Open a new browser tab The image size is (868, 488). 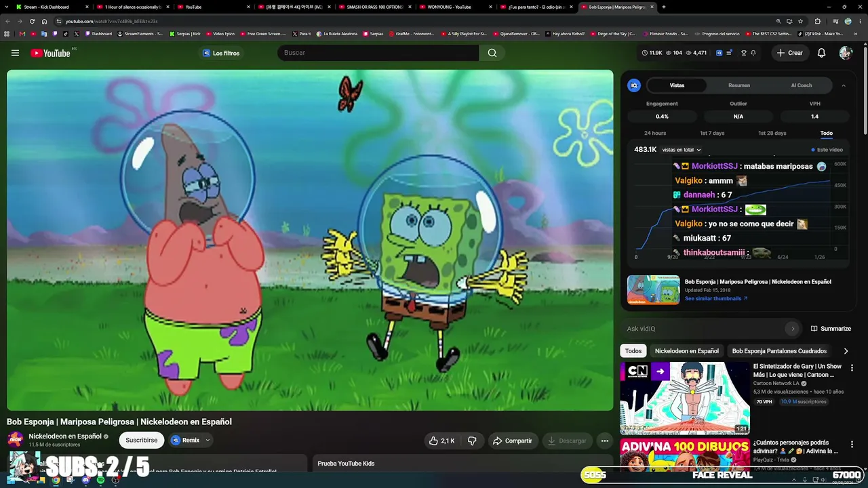[663, 7]
